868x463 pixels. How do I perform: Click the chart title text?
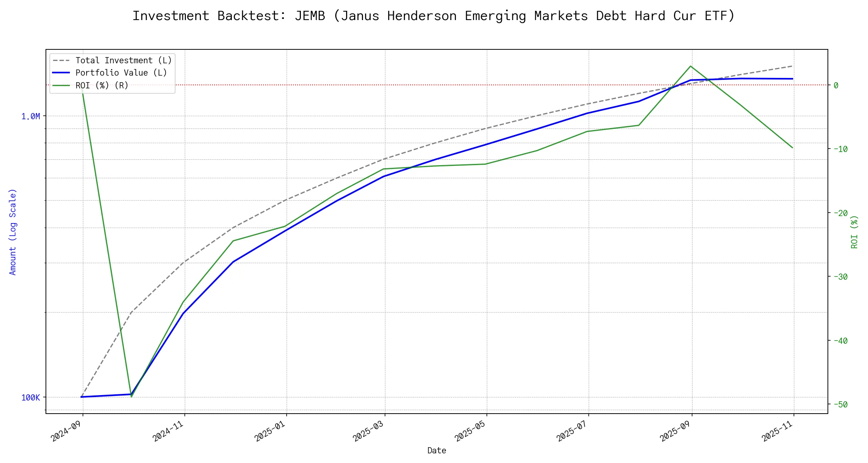[x=434, y=16]
